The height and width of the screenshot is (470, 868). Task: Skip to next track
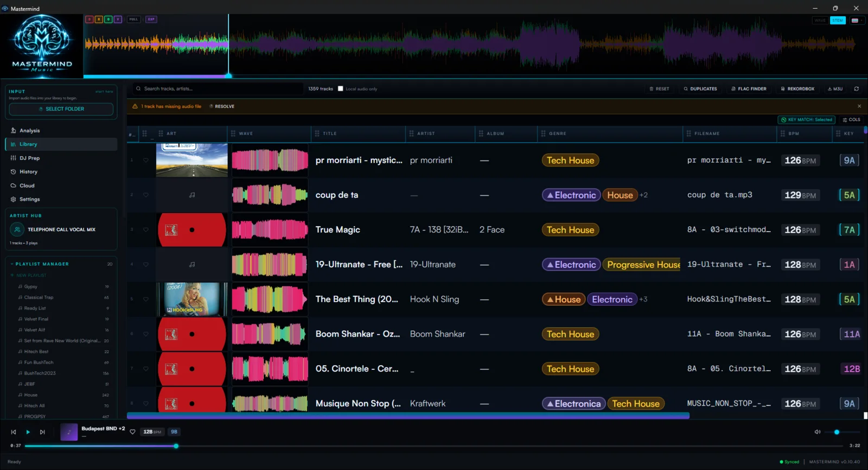pyautogui.click(x=42, y=432)
